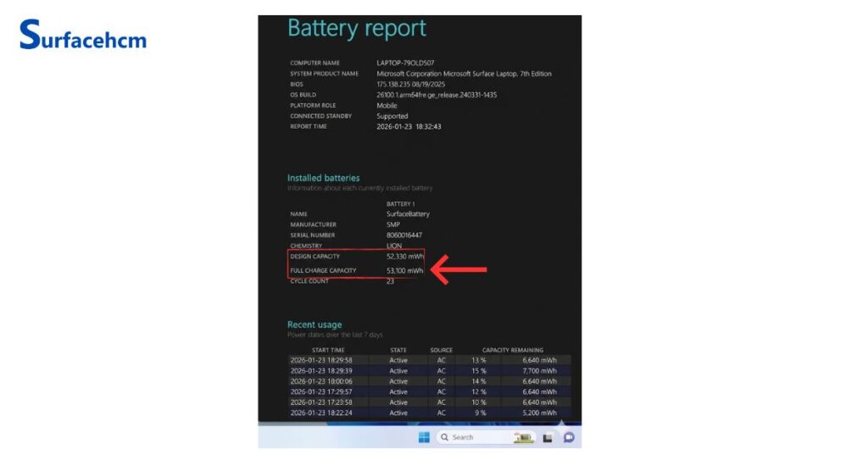Click the STATE column header
Image resolution: width=868 pixels, height=454 pixels.
(x=398, y=350)
